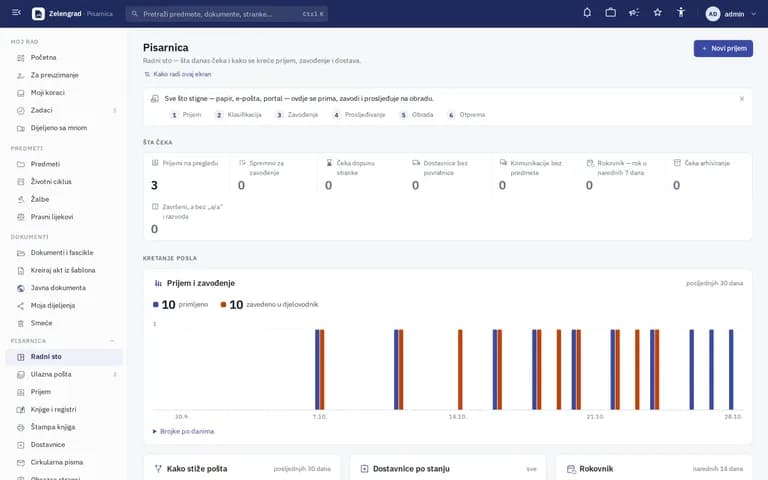Open Početna in sidebar
Image resolution: width=768 pixels, height=480 pixels.
[64, 57]
